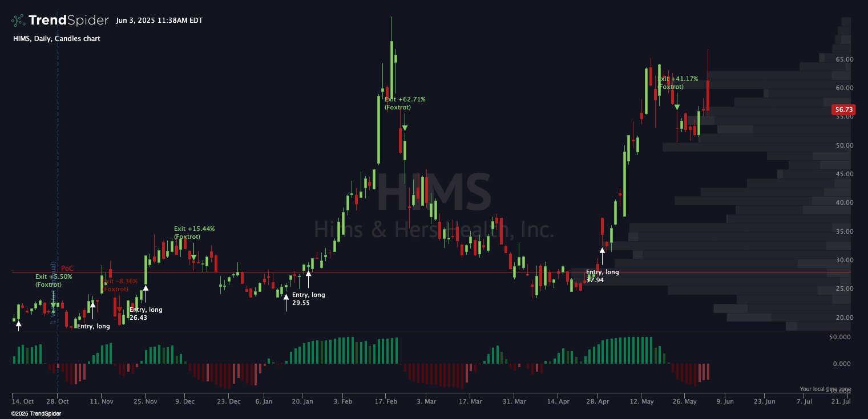
Task: Click the HIMS, Daily, Candles chart title
Action: point(56,39)
